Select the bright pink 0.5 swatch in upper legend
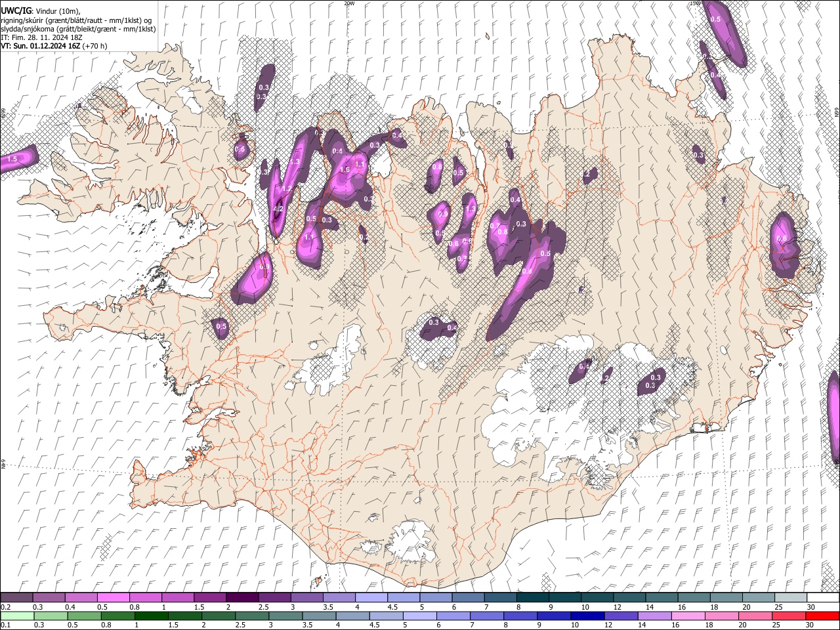Viewport: 840px width, 630px height. tap(114, 597)
